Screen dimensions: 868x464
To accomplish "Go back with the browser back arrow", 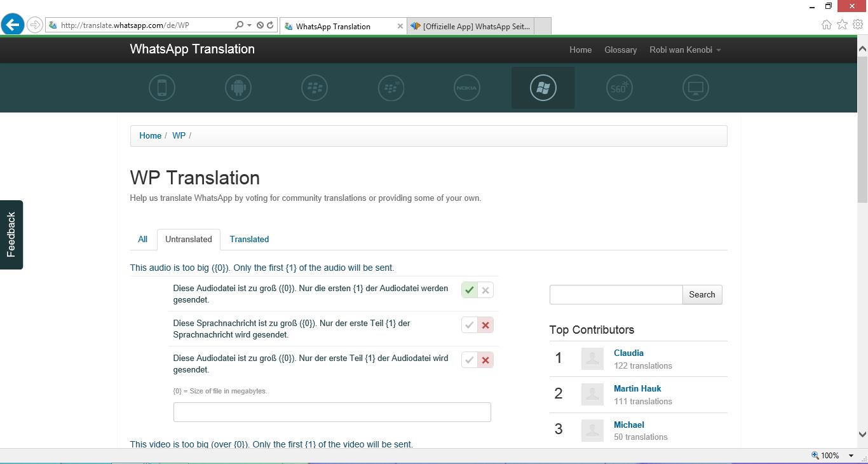I will click(x=13, y=25).
